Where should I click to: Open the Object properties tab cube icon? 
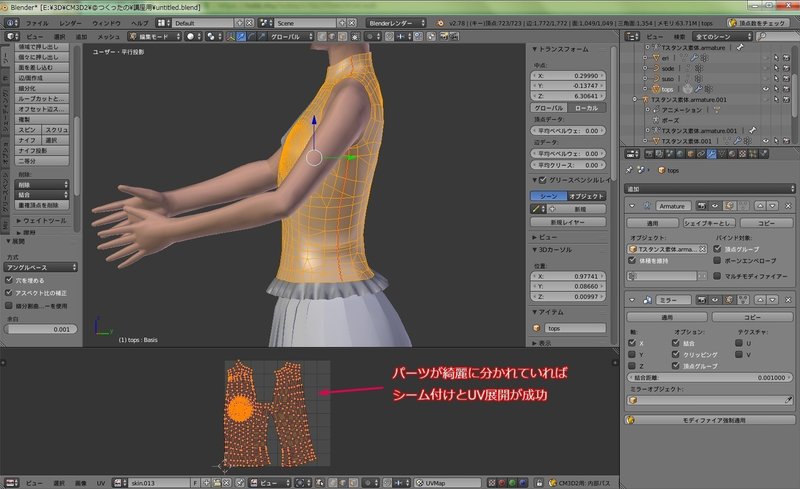[x=690, y=154]
